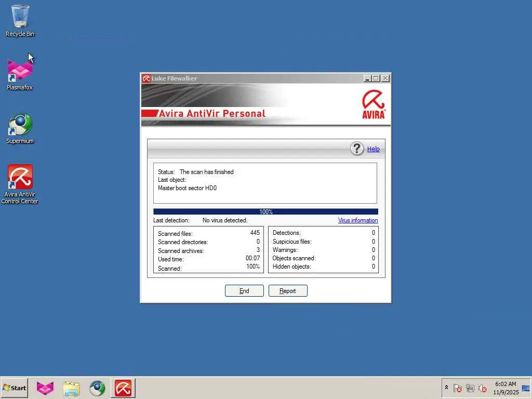
Task: Open the Start menu
Action: point(14,388)
